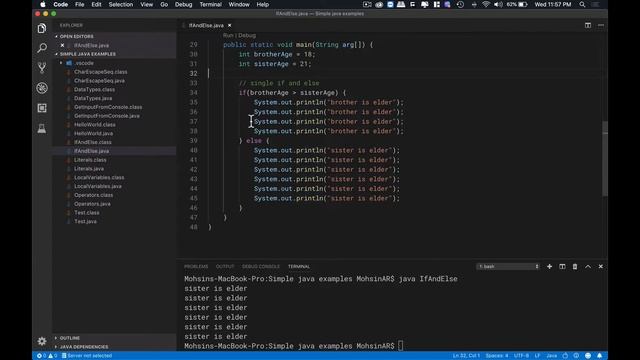The image size is (640, 360).
Task: Open the File menu
Action: coord(80,4)
